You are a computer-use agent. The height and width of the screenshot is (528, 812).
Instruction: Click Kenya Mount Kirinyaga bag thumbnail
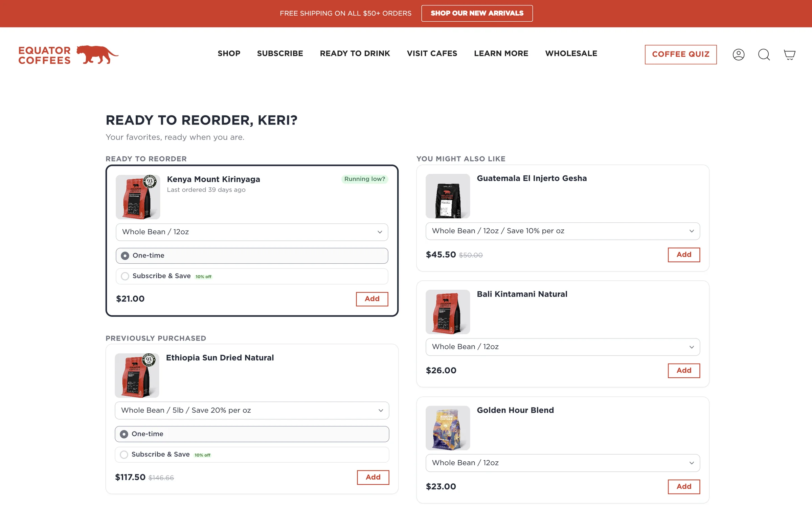(138, 197)
